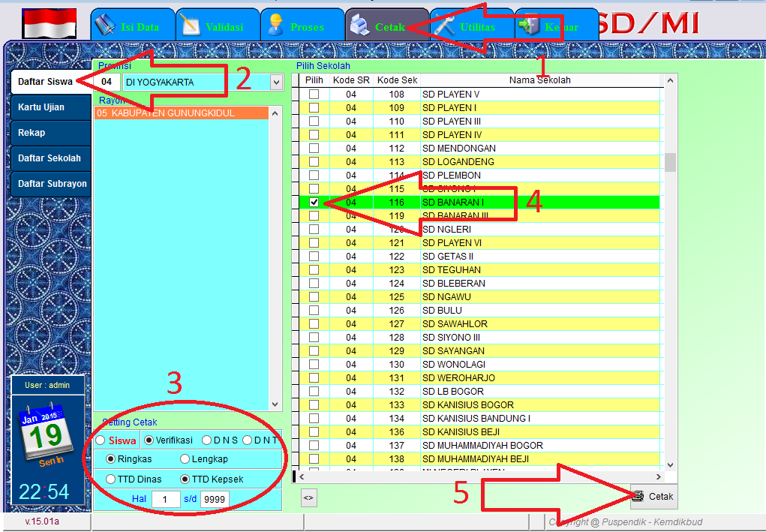This screenshot has height=532, width=766.
Task: Choose the Lengkap radio option
Action: 185,458
